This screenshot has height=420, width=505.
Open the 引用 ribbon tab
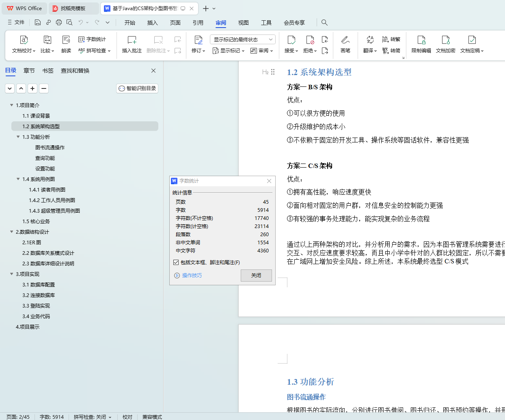pyautogui.click(x=198, y=23)
